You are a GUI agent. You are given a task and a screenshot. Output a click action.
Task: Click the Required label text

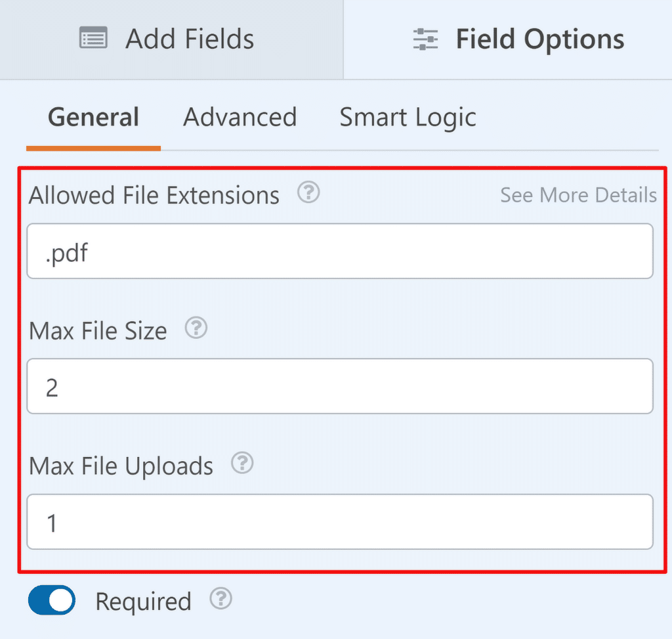pos(142,600)
